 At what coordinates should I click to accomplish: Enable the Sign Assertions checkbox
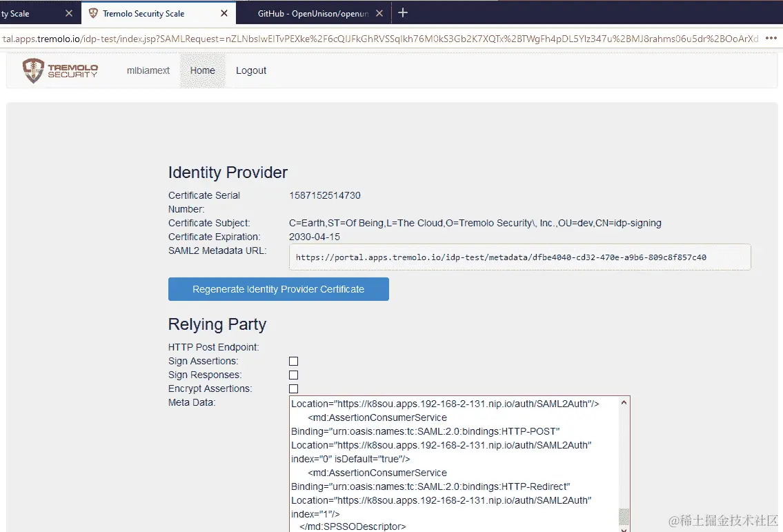click(x=294, y=361)
